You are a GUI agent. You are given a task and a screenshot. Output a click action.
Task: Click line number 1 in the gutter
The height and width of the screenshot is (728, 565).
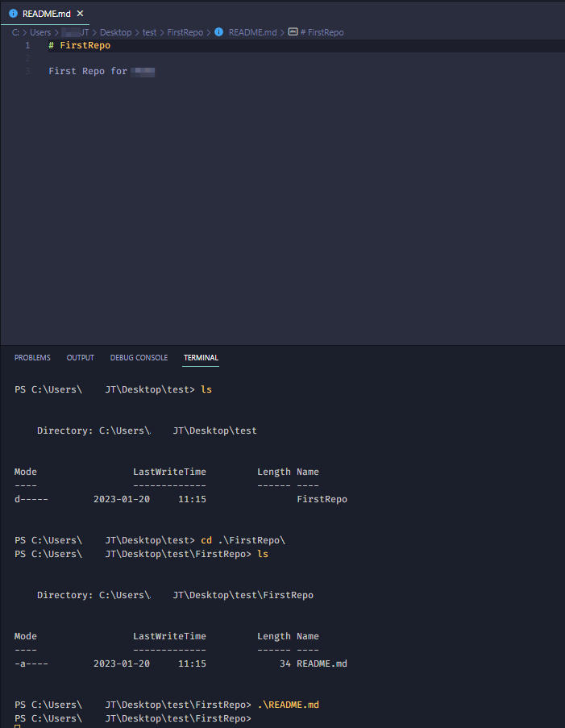tap(27, 45)
